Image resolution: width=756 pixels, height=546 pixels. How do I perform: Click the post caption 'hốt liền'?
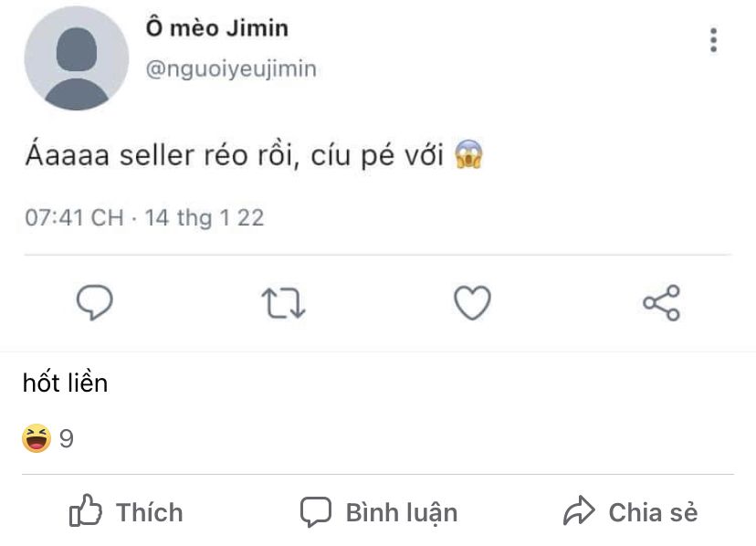pos(65,383)
